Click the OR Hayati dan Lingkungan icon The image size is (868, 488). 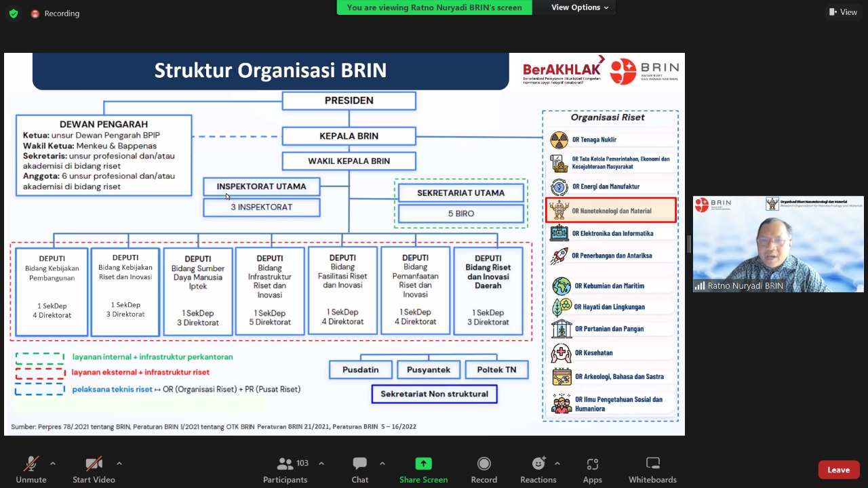click(561, 307)
